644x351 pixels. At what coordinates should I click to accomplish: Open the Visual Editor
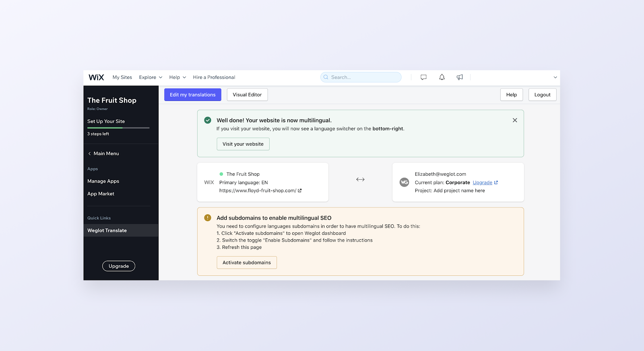click(247, 95)
